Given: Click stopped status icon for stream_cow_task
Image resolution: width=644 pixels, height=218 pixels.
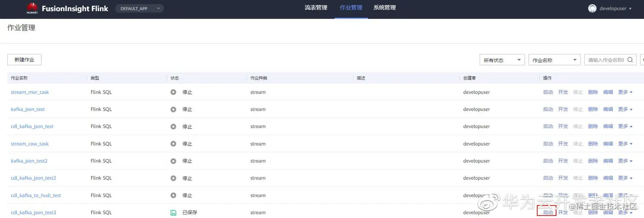Looking at the screenshot, I should [173, 144].
